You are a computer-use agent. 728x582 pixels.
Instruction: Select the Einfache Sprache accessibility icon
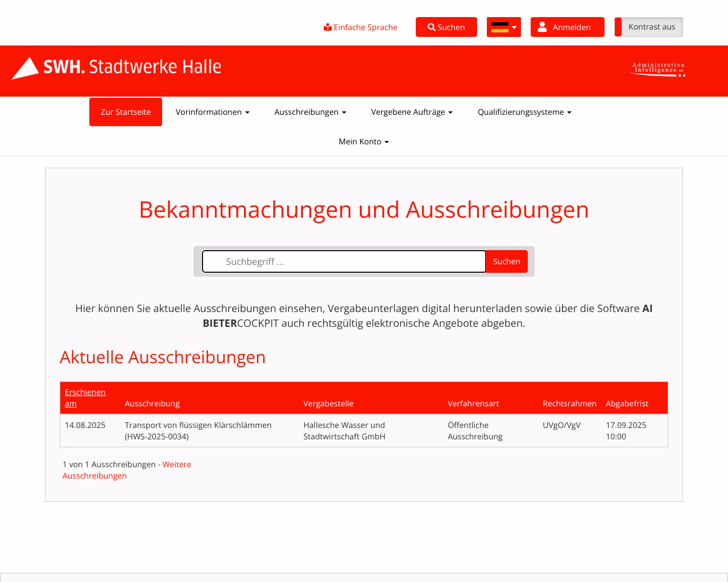326,27
